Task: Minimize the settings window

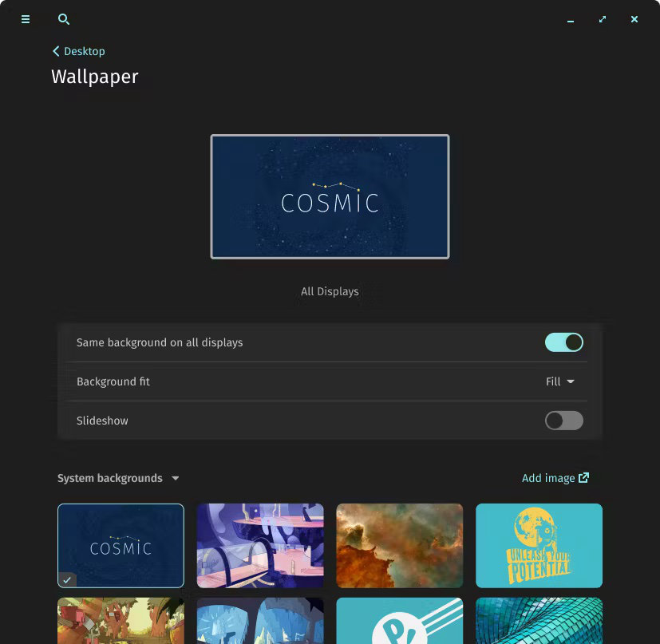Action: 571,20
